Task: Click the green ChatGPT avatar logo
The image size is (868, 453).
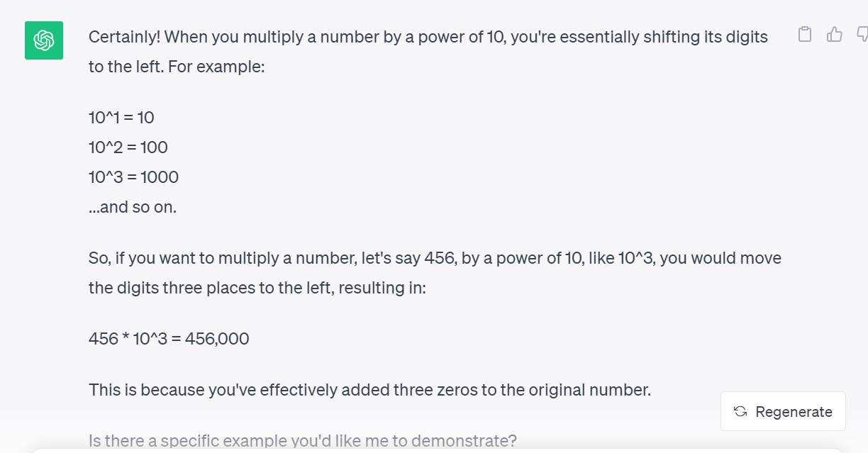Action: (44, 40)
